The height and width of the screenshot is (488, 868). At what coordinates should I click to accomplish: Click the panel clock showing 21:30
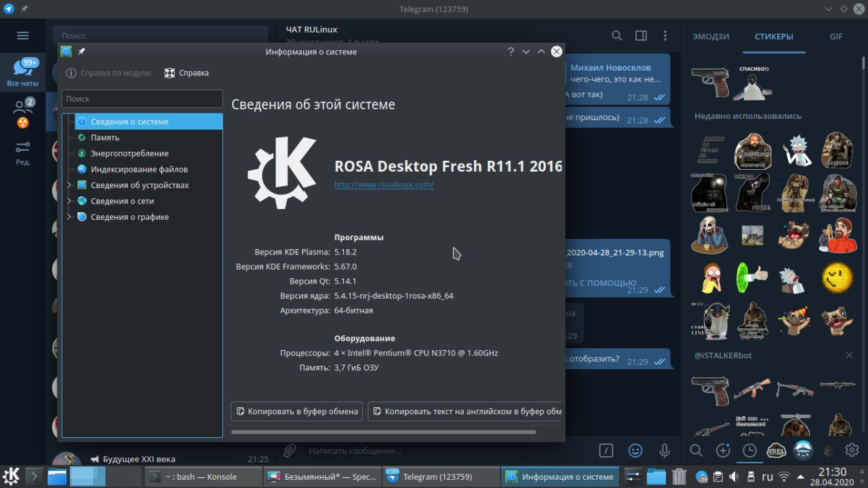click(832, 476)
